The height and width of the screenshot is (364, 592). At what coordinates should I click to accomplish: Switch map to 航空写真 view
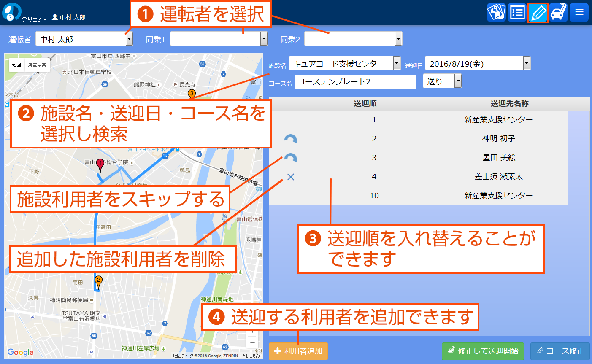pos(37,65)
